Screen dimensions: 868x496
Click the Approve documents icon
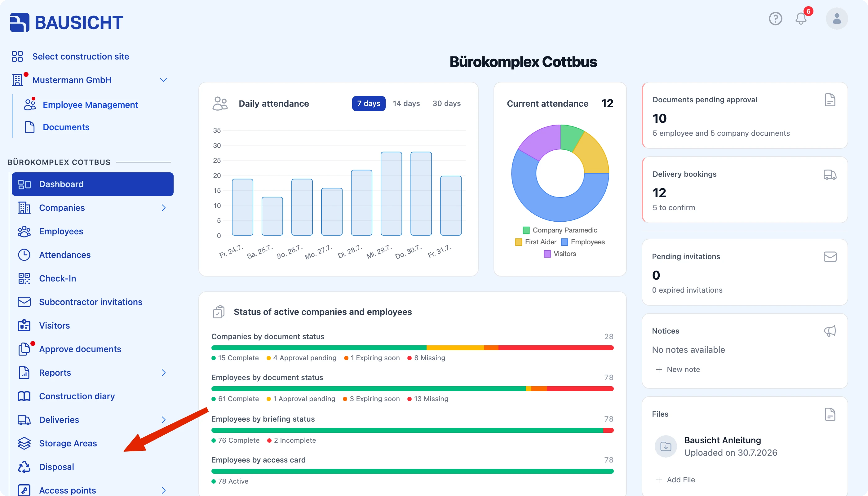pyautogui.click(x=24, y=349)
